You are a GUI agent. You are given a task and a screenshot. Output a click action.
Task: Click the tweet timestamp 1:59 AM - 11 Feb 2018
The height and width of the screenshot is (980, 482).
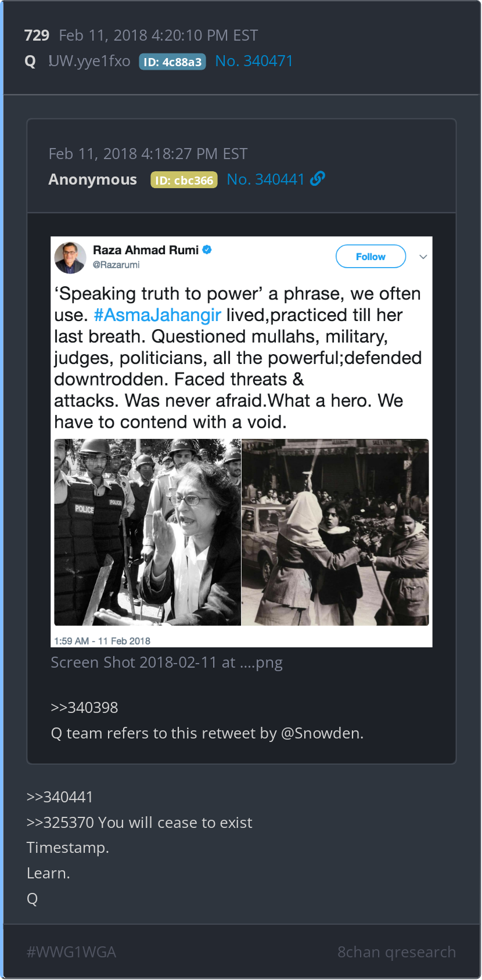(102, 641)
